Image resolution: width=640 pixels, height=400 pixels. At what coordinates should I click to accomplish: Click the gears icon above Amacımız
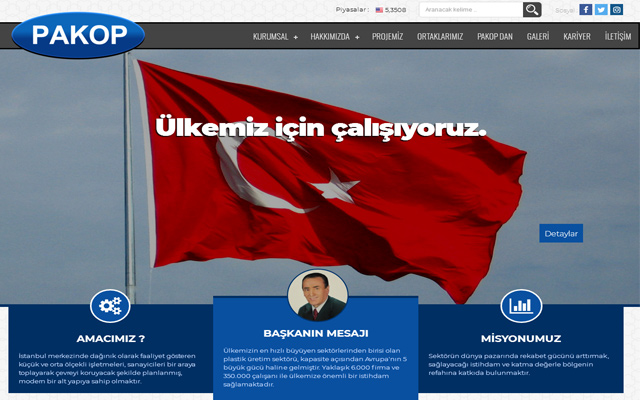point(110,306)
